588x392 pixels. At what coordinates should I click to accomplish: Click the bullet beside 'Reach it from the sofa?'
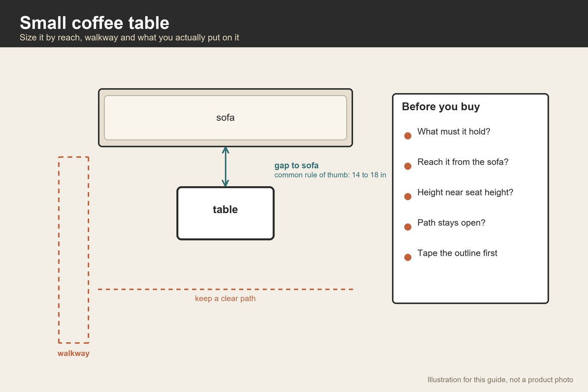tap(407, 166)
